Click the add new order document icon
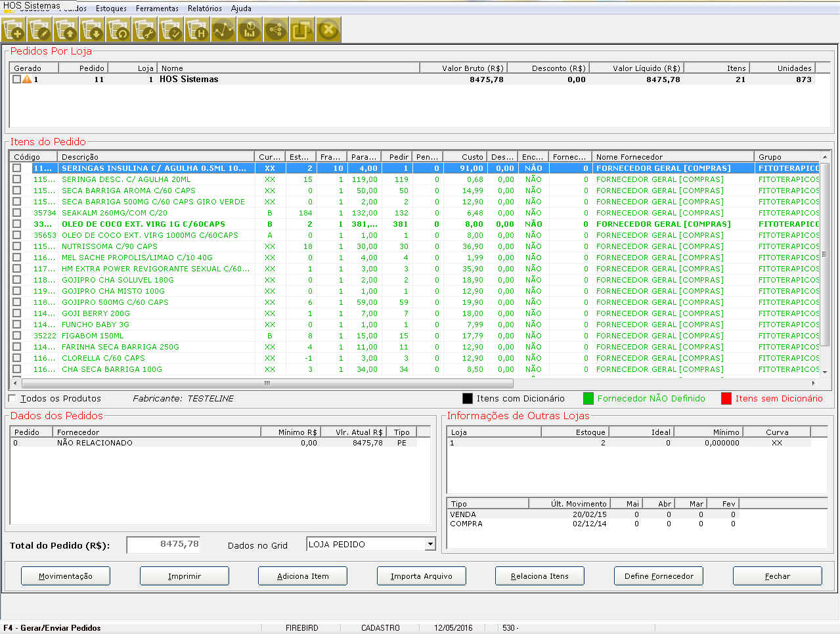 14,30
